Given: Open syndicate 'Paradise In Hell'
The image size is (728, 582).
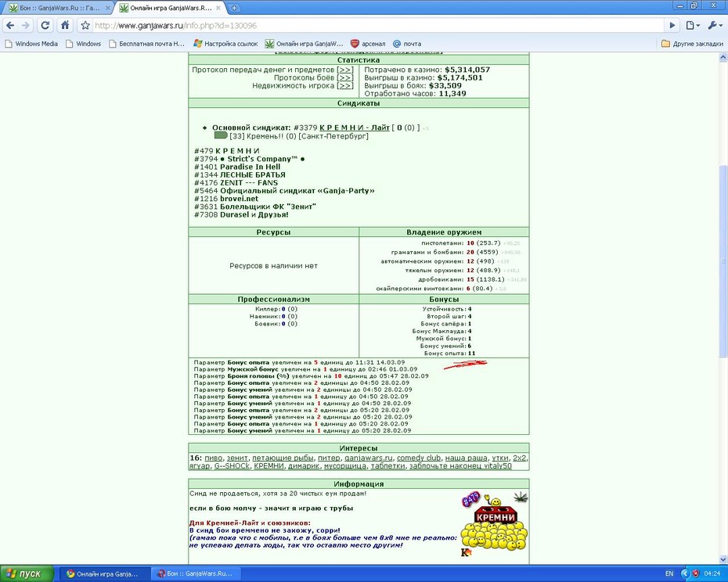Looking at the screenshot, I should (x=250, y=167).
